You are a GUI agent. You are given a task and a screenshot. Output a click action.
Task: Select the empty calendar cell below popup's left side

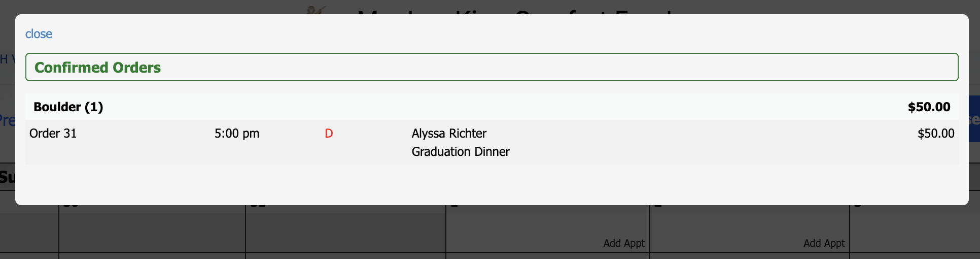tap(152, 229)
